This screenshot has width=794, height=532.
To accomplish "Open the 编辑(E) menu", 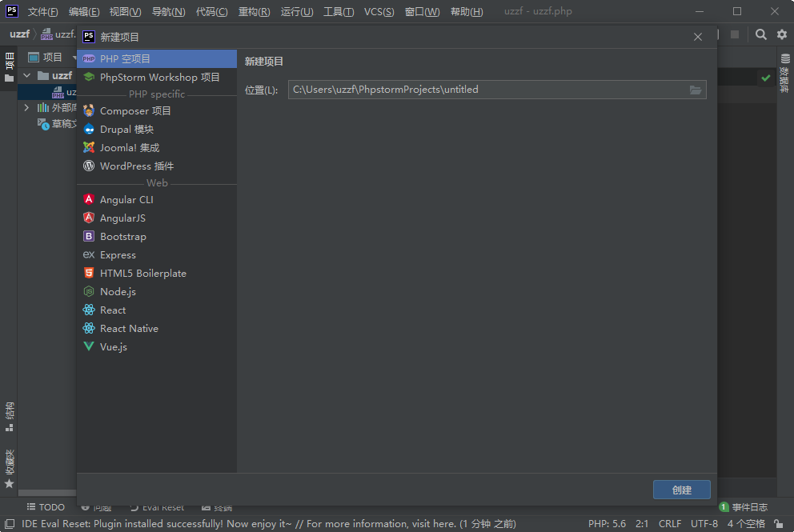I will coord(84,12).
